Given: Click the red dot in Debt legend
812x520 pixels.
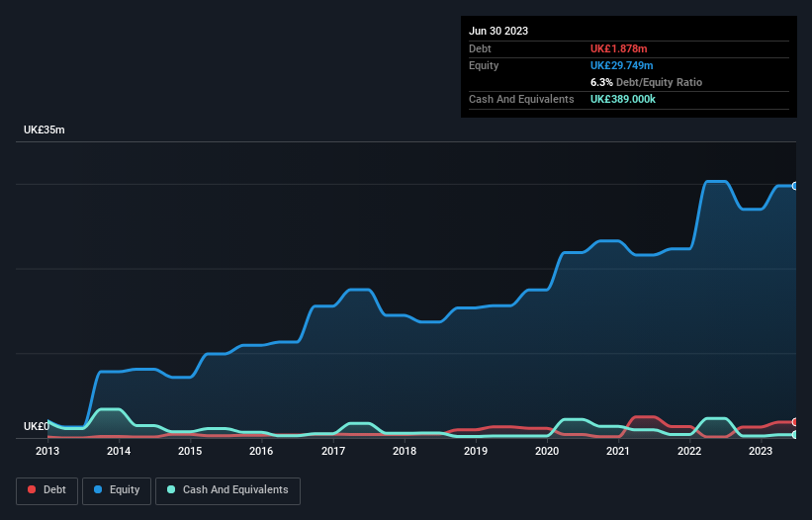Looking at the screenshot, I should point(32,489).
